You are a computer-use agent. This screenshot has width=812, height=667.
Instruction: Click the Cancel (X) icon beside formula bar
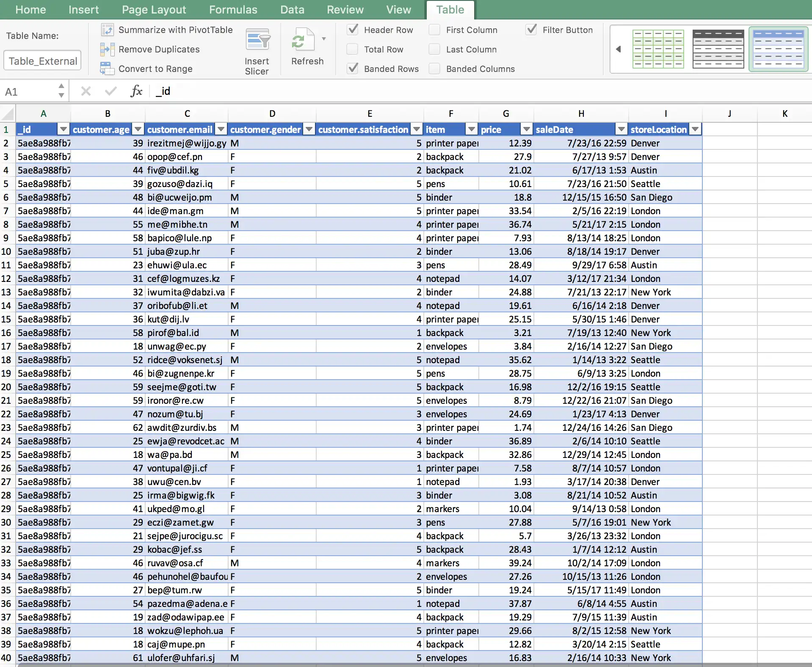(x=86, y=91)
